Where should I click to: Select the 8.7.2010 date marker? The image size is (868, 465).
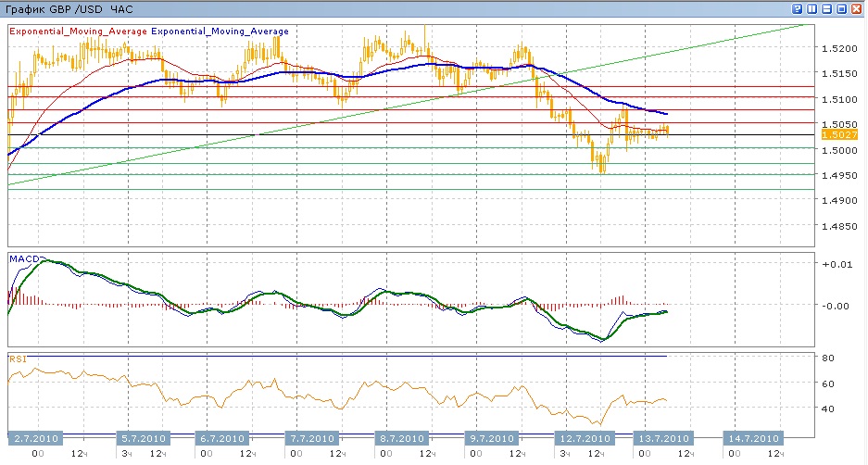pyautogui.click(x=401, y=438)
